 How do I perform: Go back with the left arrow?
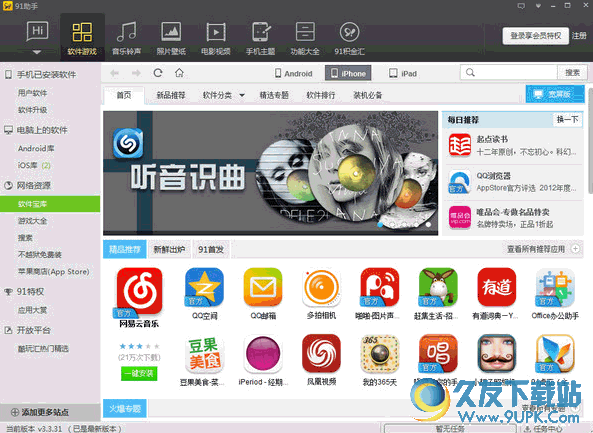[x=114, y=73]
